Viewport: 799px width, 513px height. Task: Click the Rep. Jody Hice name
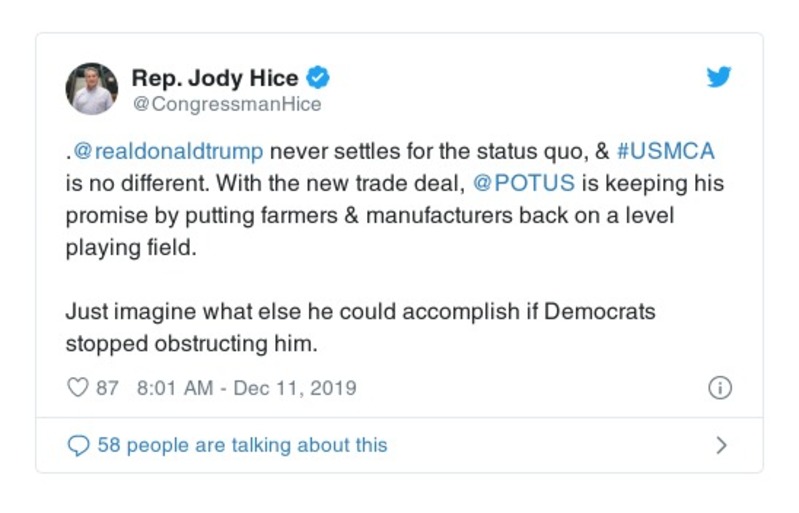pos(215,77)
